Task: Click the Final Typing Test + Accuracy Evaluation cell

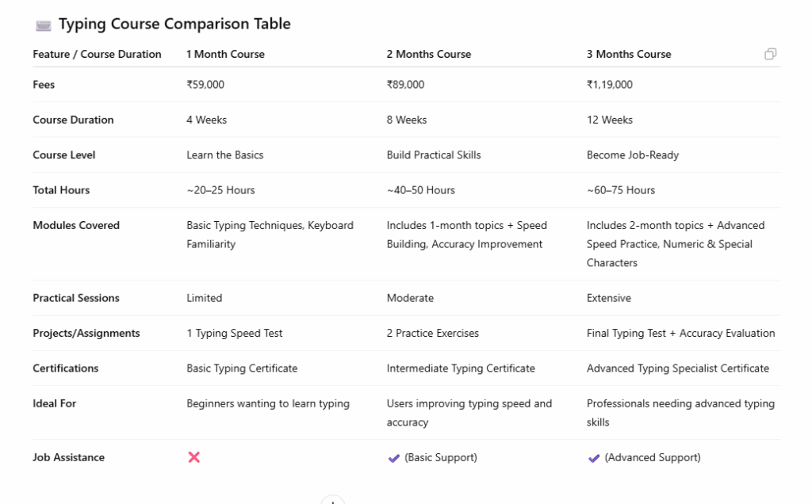Action: coord(680,334)
